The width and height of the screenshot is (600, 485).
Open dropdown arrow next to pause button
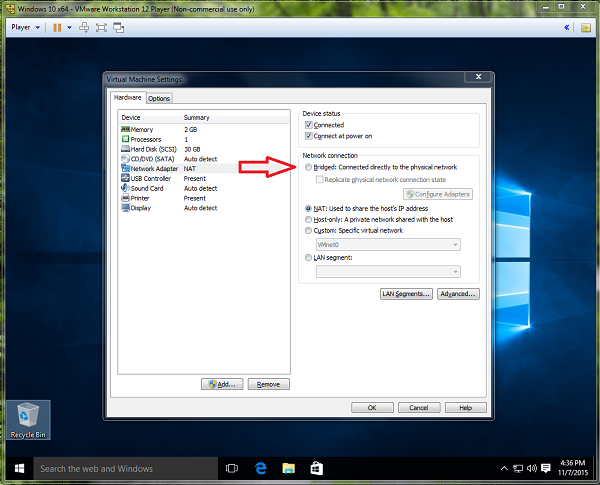69,28
